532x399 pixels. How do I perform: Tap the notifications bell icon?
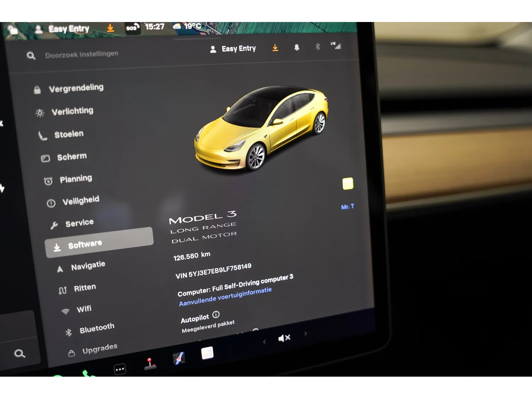297,48
